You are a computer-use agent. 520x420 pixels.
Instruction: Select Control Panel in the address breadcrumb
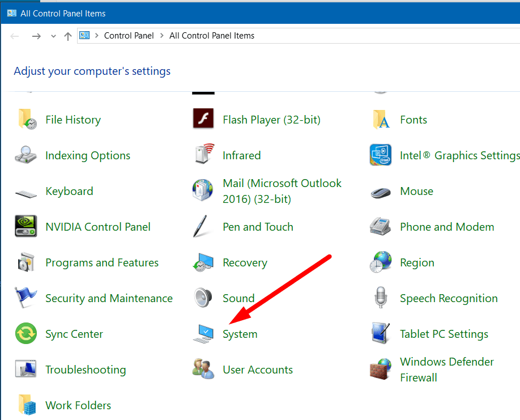point(129,36)
